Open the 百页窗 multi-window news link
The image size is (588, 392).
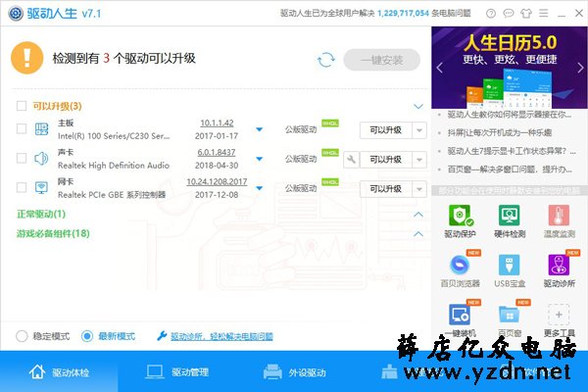point(510,170)
